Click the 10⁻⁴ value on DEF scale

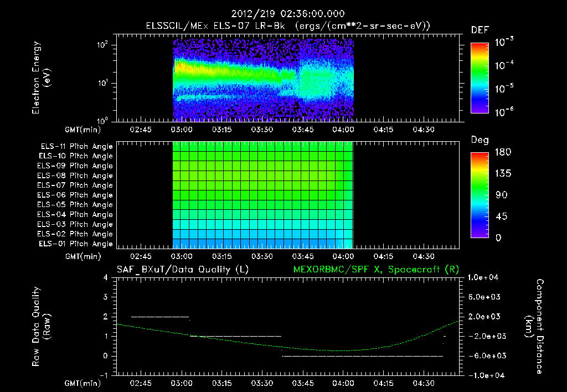[504, 65]
